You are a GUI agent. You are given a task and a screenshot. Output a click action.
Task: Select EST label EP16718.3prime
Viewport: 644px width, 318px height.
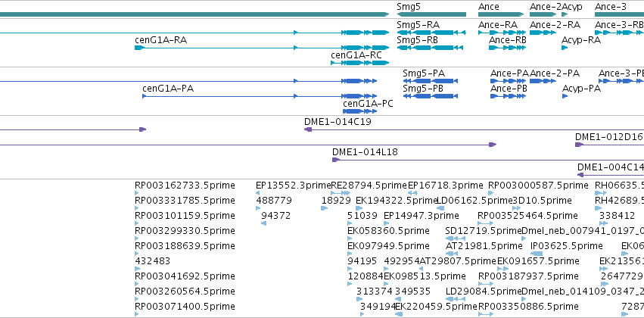pos(445,185)
